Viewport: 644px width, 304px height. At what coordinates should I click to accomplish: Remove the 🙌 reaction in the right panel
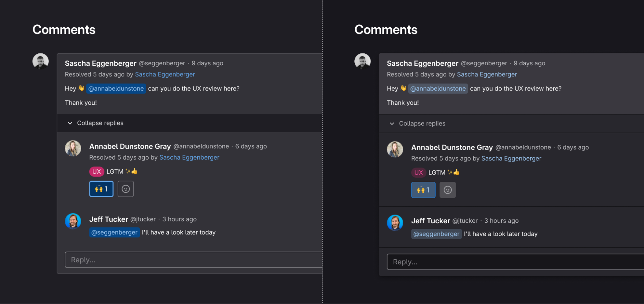[x=423, y=190]
